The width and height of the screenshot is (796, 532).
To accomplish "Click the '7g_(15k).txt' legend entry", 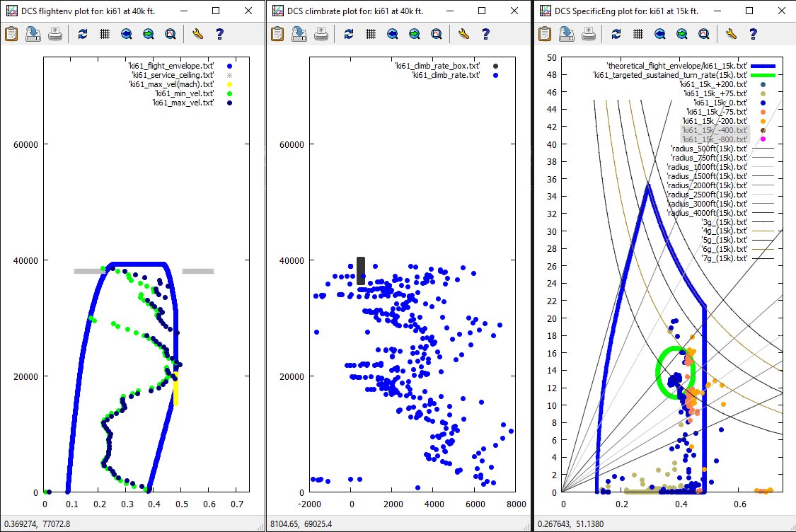I will 724,259.
